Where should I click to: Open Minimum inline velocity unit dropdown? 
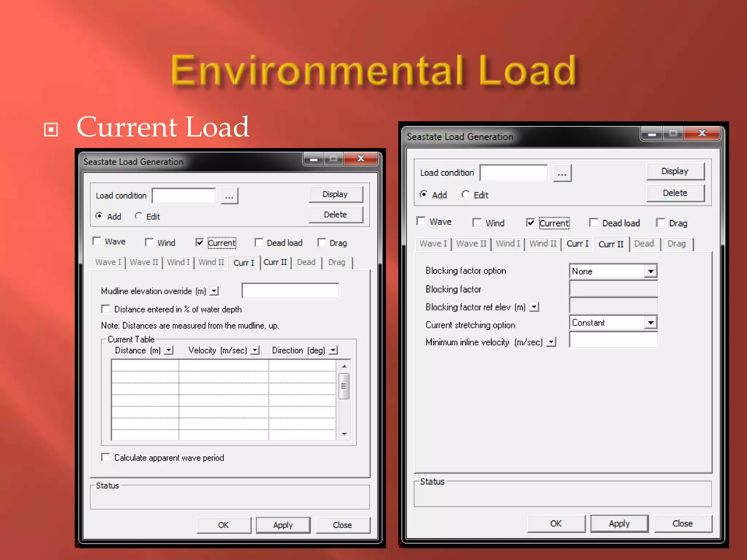click(x=551, y=342)
